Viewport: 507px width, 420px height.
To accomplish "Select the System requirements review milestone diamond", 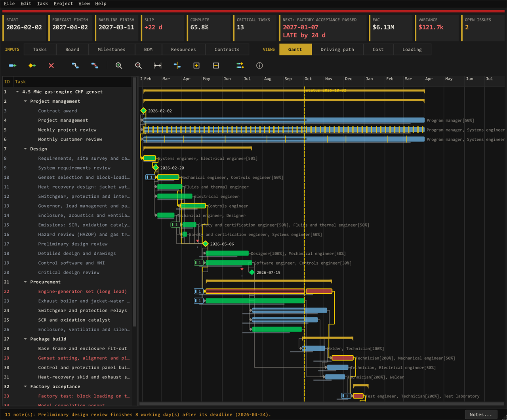I will click(156, 168).
